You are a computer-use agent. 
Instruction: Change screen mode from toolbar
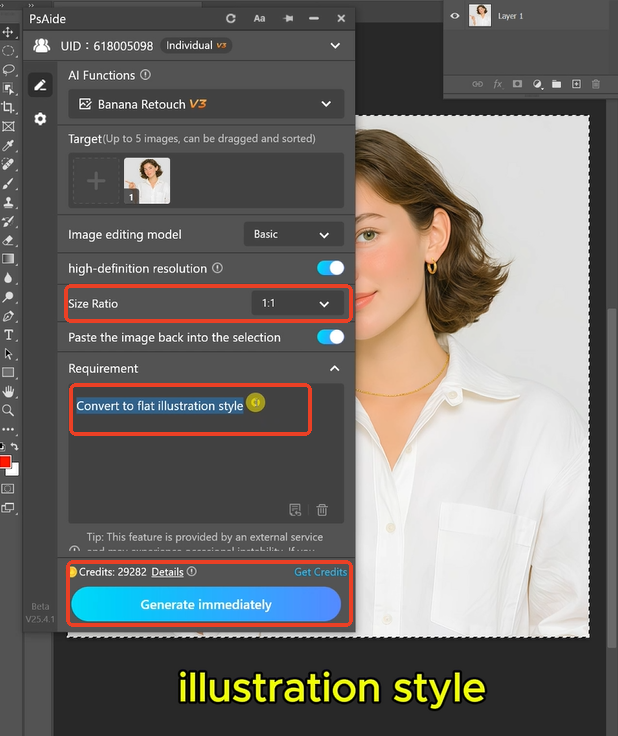pyautogui.click(x=8, y=507)
